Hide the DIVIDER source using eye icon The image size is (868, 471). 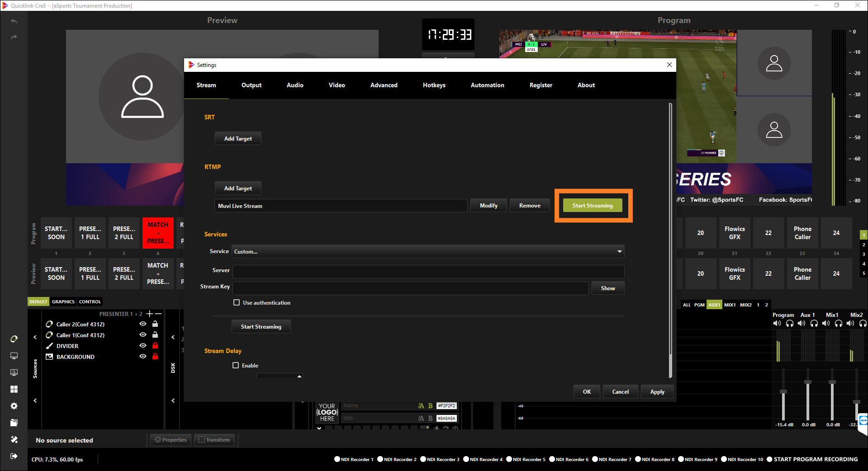coord(143,346)
